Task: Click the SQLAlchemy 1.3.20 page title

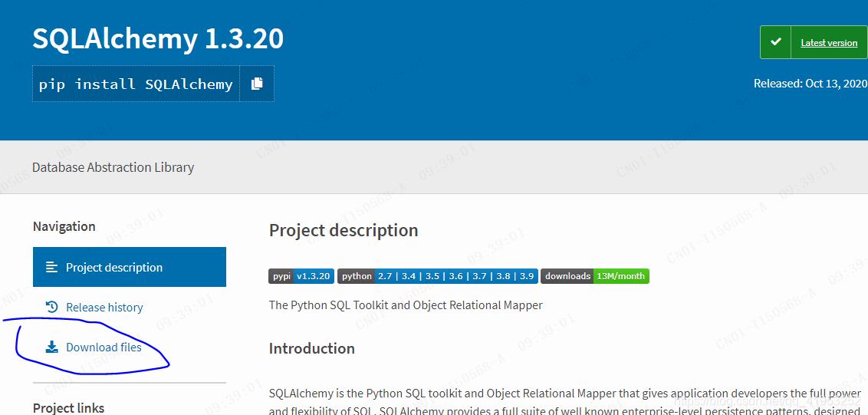Action: [158, 39]
